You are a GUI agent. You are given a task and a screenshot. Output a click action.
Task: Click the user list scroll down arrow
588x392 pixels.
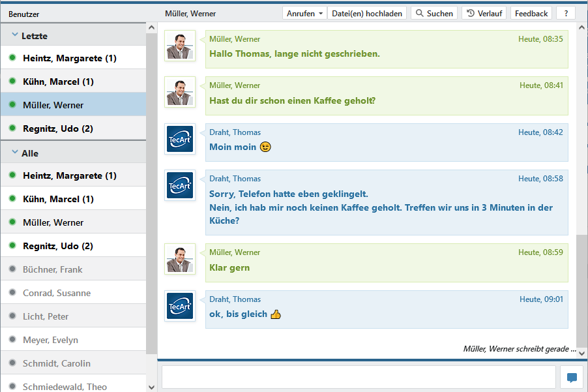pos(152,387)
